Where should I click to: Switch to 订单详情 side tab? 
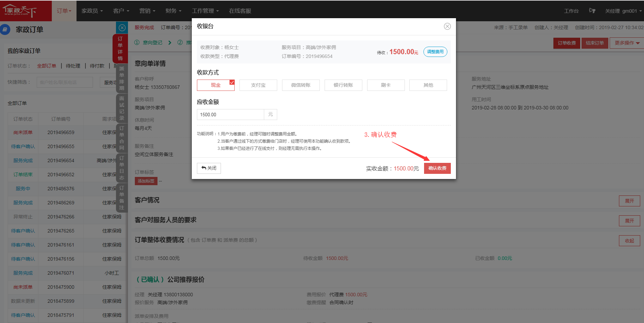[x=120, y=49]
